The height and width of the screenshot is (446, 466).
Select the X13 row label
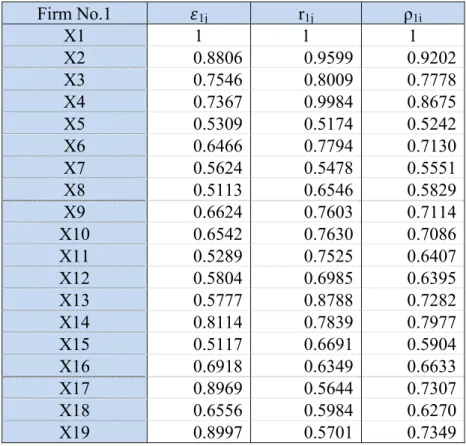click(74, 300)
